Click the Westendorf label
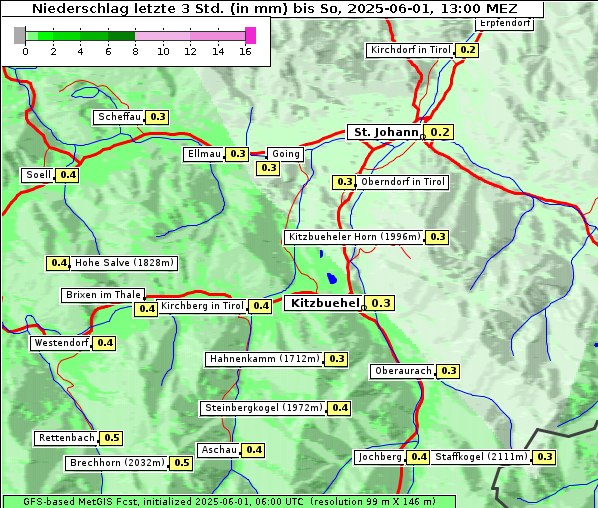598x508 pixels. pos(61,343)
